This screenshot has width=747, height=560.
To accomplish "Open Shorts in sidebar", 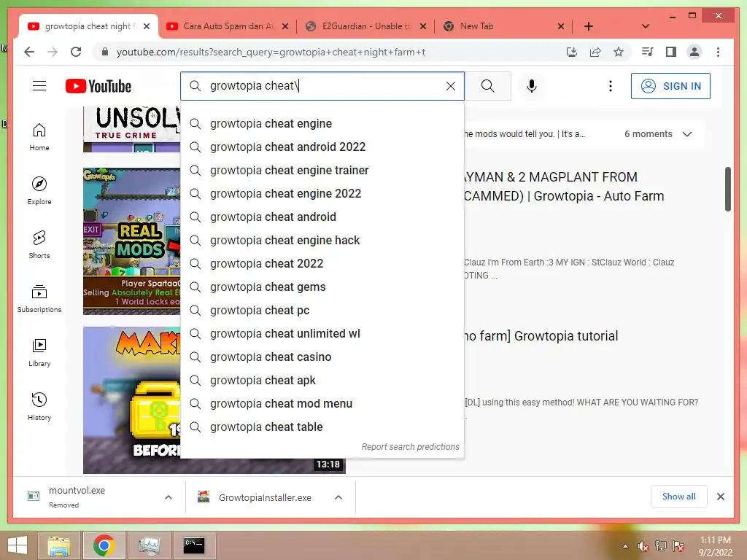I will (x=39, y=245).
